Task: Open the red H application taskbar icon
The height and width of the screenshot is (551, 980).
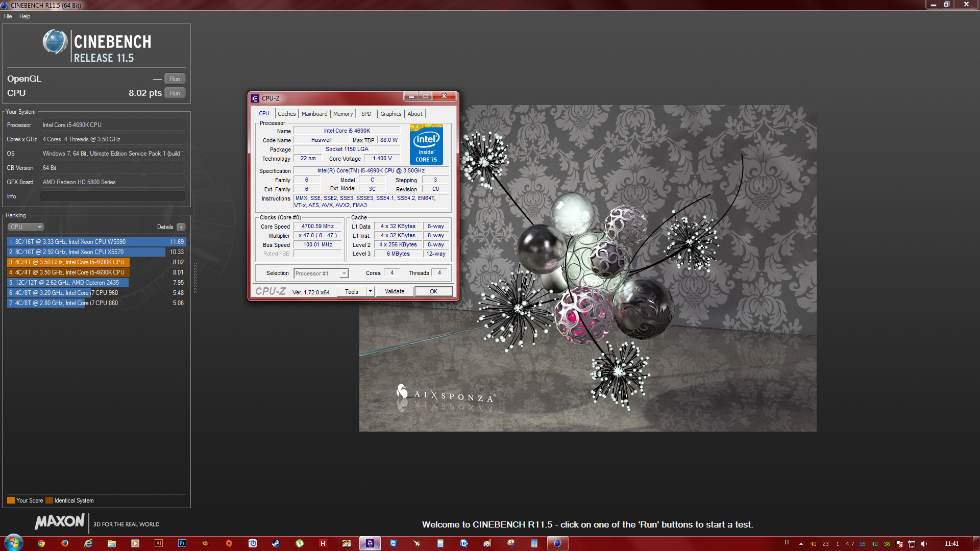Action: [323, 543]
